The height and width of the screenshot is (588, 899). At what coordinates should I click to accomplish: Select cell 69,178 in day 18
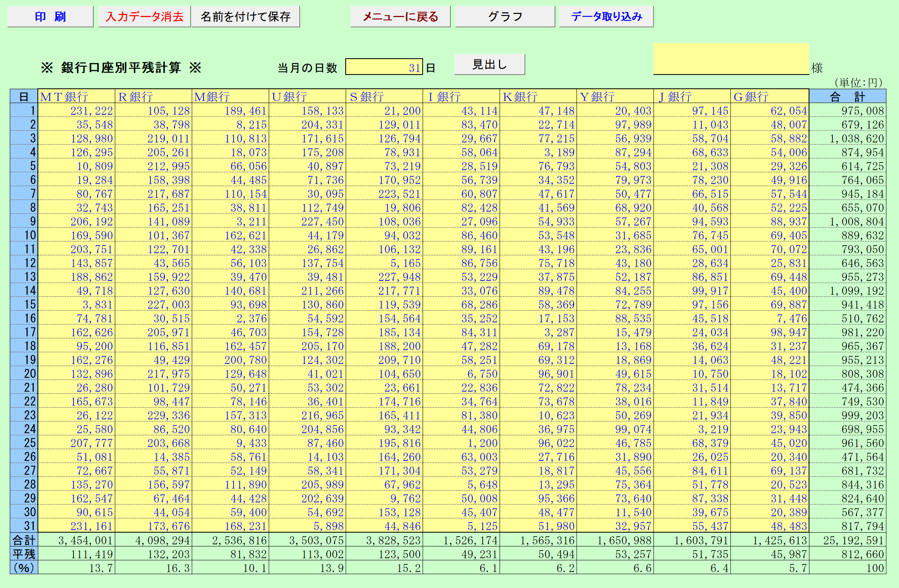pyautogui.click(x=538, y=346)
